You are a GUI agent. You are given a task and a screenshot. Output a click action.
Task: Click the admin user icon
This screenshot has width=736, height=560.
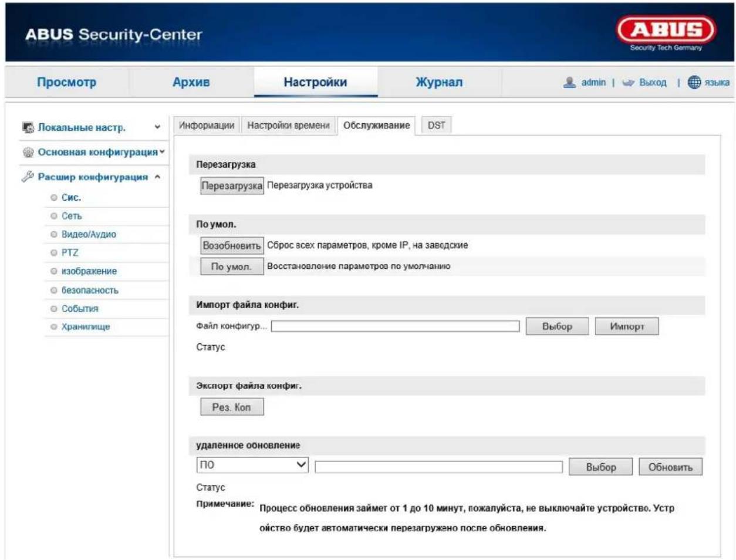(x=569, y=83)
